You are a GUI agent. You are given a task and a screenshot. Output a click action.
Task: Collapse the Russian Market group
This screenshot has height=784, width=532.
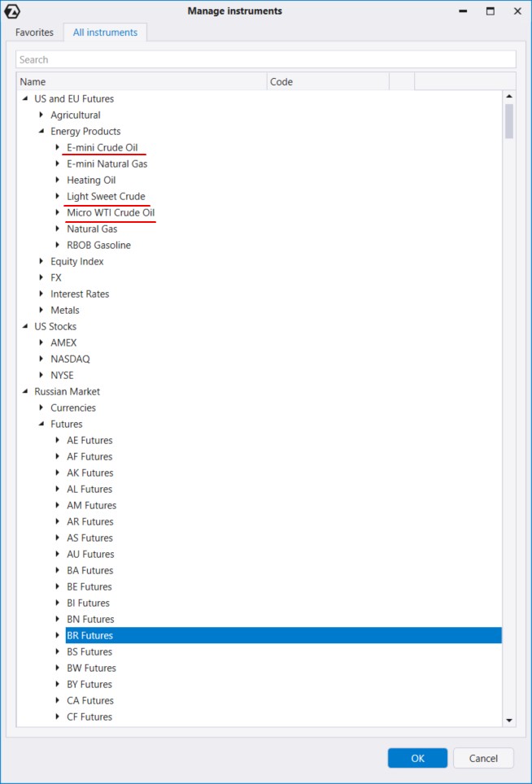pyautogui.click(x=25, y=392)
